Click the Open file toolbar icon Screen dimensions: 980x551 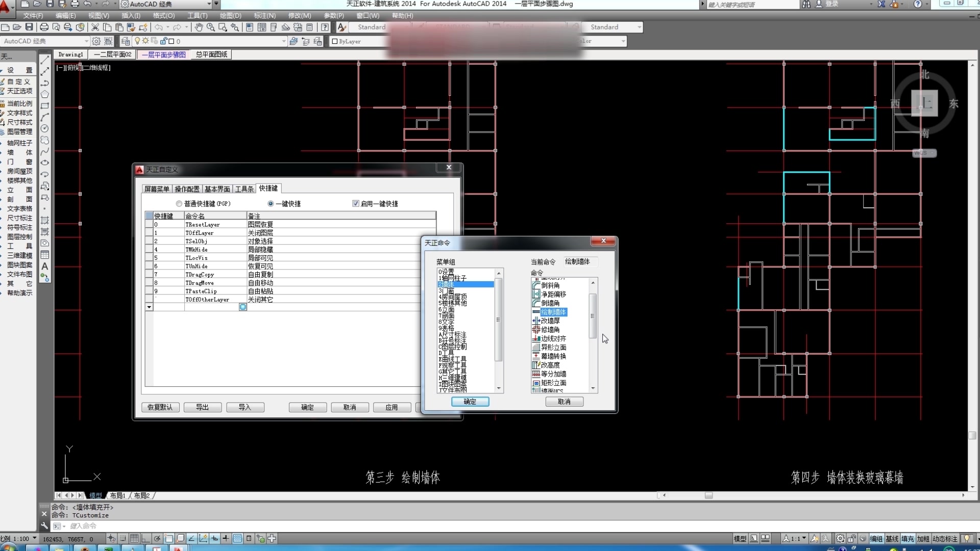pyautogui.click(x=17, y=27)
